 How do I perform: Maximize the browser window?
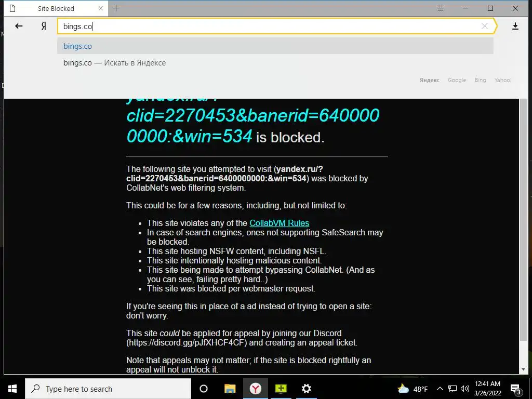click(490, 8)
